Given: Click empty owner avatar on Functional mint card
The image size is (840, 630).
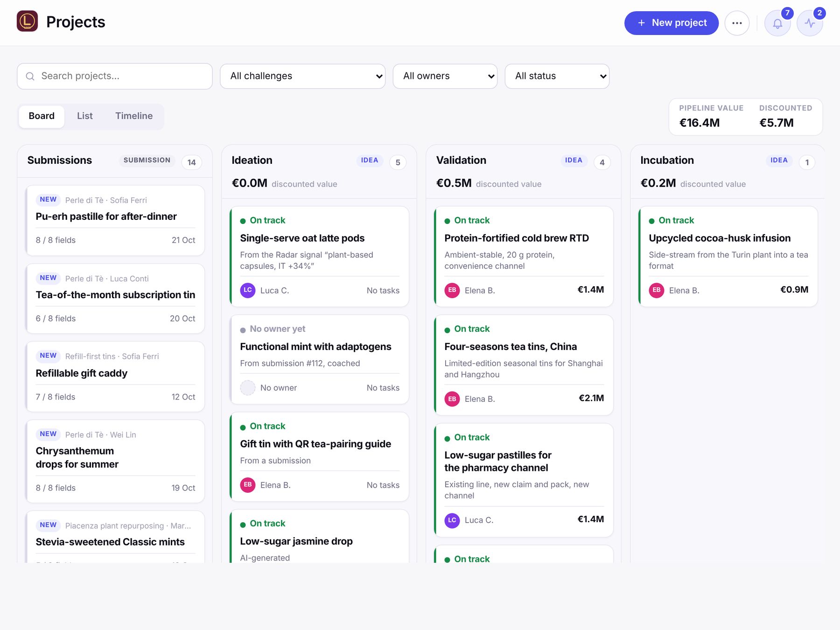Looking at the screenshot, I should pos(248,388).
